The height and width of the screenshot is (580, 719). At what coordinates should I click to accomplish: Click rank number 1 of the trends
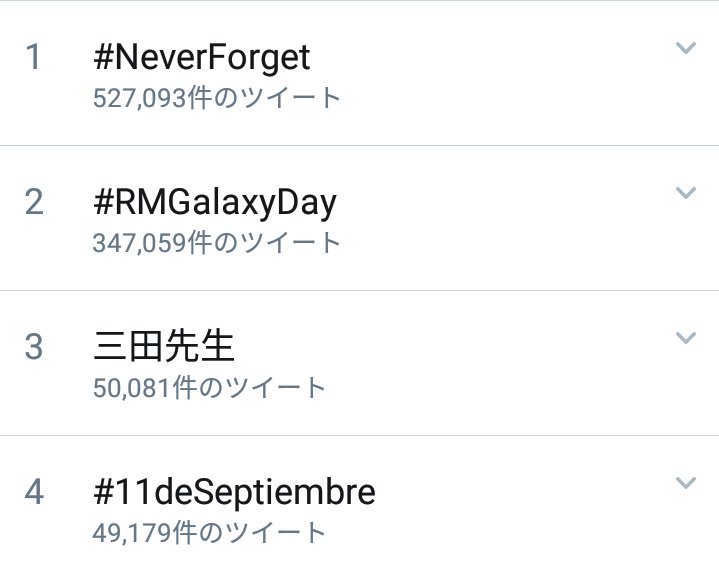(34, 57)
